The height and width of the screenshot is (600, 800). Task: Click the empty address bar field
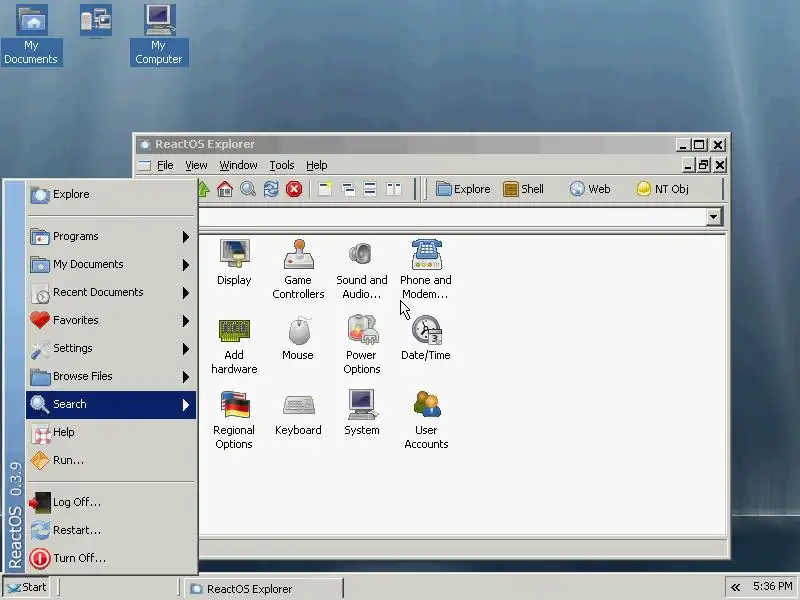click(x=452, y=217)
